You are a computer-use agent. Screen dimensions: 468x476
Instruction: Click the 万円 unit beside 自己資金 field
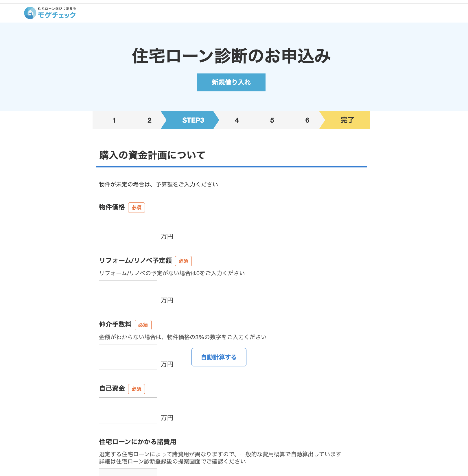pos(167,418)
